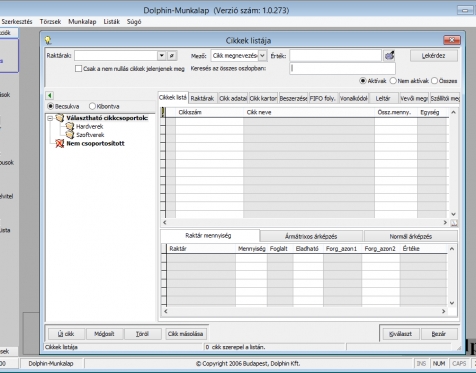
Task: Click the article grid horizontal scrollbar right arrow
Action: [445, 222]
